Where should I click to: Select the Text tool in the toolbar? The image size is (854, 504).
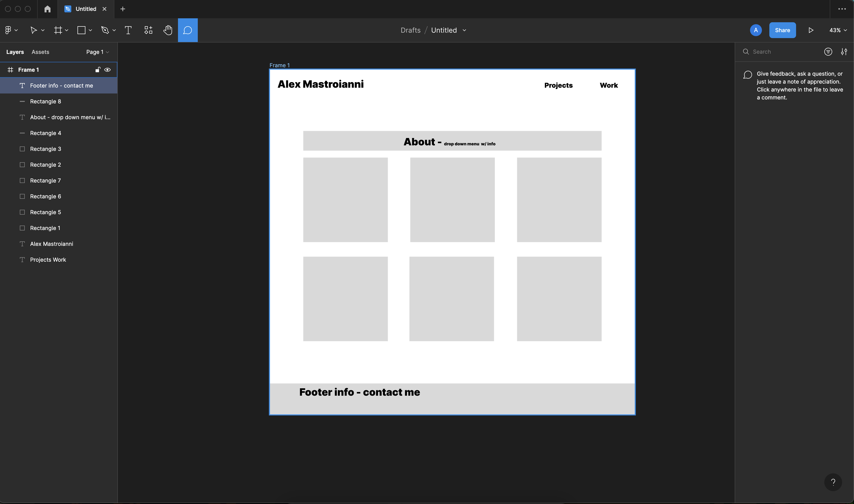(x=128, y=30)
